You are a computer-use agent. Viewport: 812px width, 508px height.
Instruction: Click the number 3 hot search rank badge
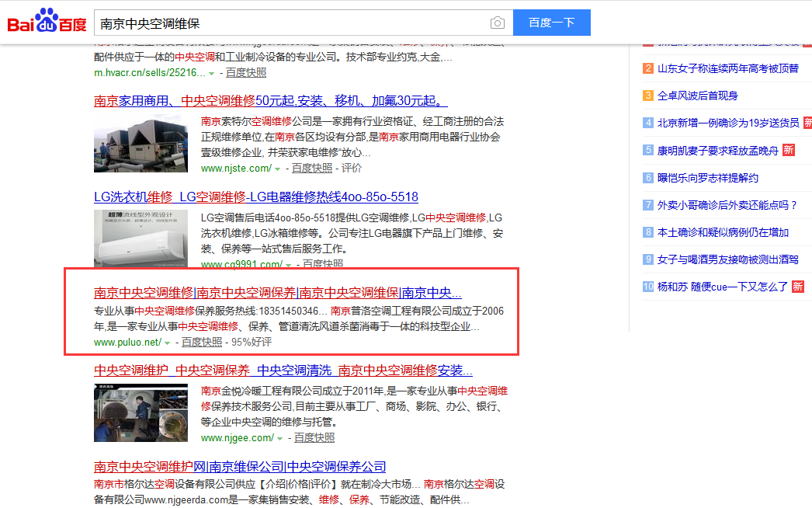tap(648, 96)
